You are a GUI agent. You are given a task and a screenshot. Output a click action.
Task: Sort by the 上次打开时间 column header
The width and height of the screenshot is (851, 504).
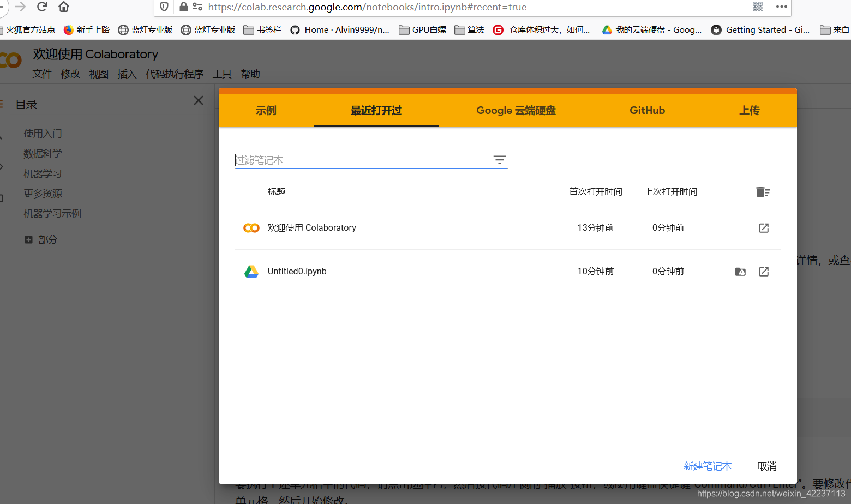(671, 192)
